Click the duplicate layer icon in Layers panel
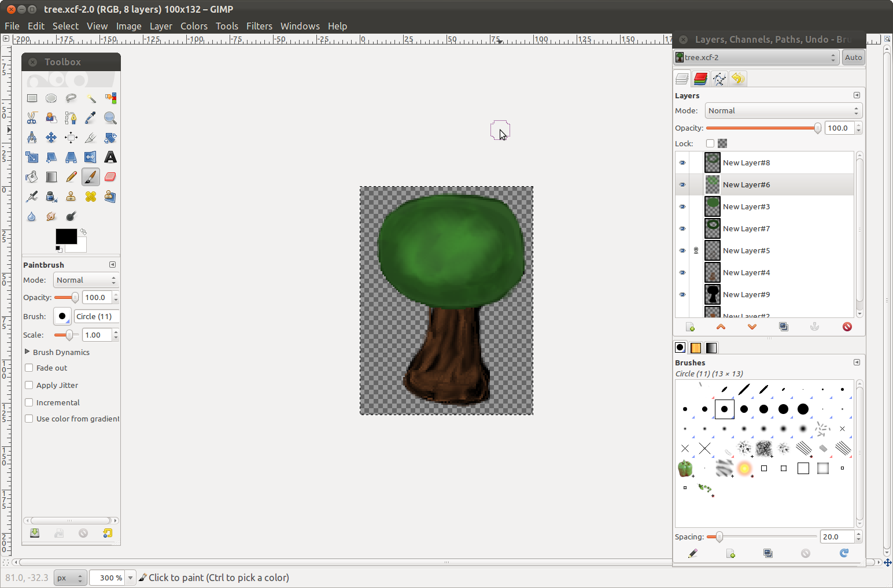This screenshot has height=588, width=893. click(x=784, y=327)
